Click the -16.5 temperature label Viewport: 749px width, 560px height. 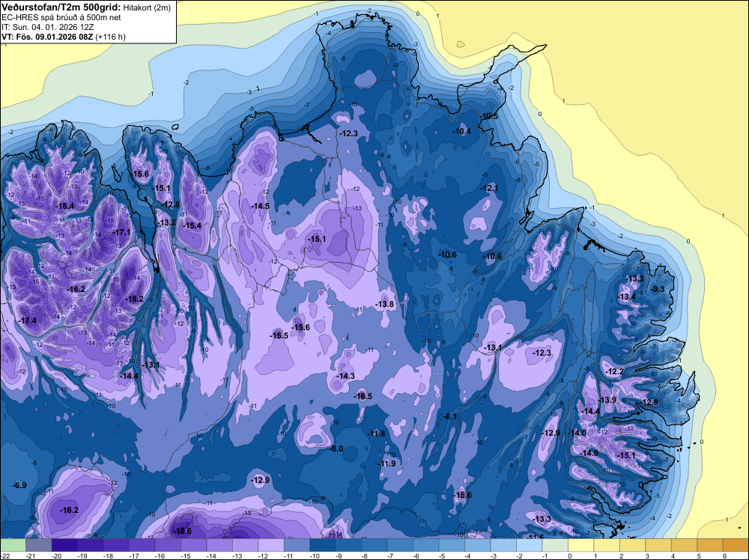pyautogui.click(x=363, y=396)
